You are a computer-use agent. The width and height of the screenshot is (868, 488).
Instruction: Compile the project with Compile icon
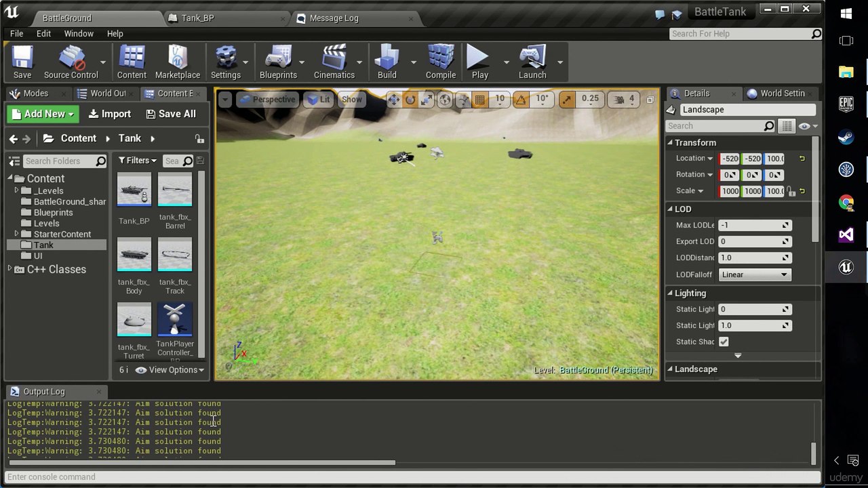coord(440,62)
